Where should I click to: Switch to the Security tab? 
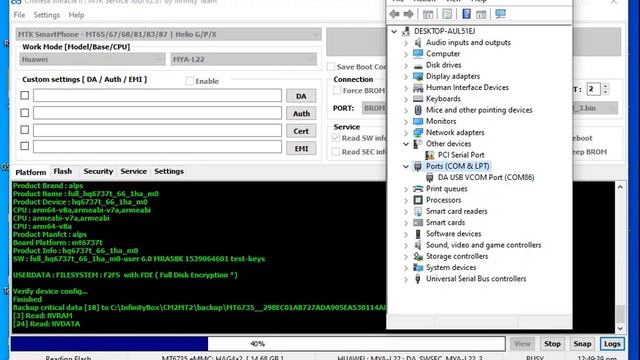click(x=98, y=171)
